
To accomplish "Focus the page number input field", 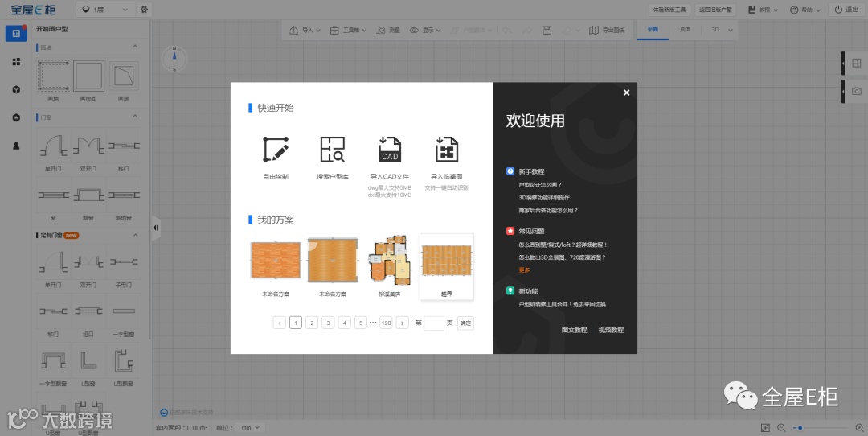I will [x=433, y=323].
